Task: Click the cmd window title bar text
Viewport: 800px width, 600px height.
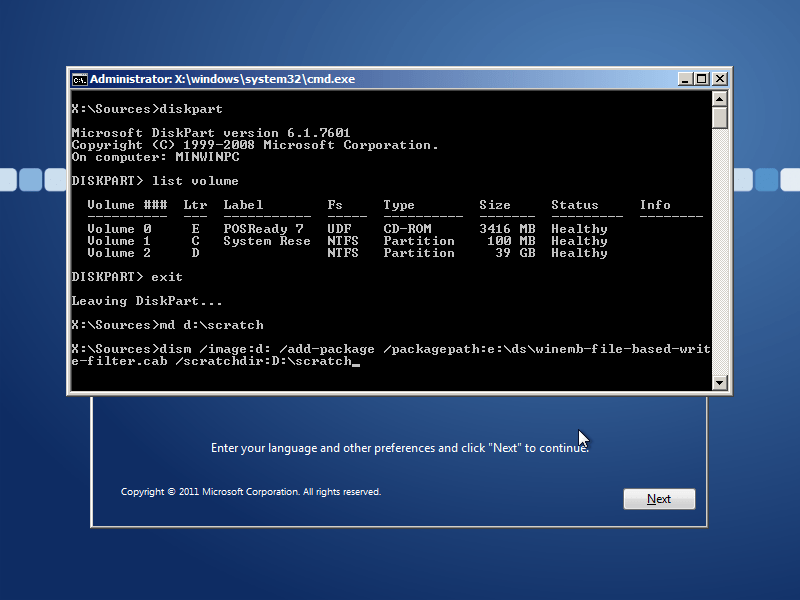Action: point(222,79)
